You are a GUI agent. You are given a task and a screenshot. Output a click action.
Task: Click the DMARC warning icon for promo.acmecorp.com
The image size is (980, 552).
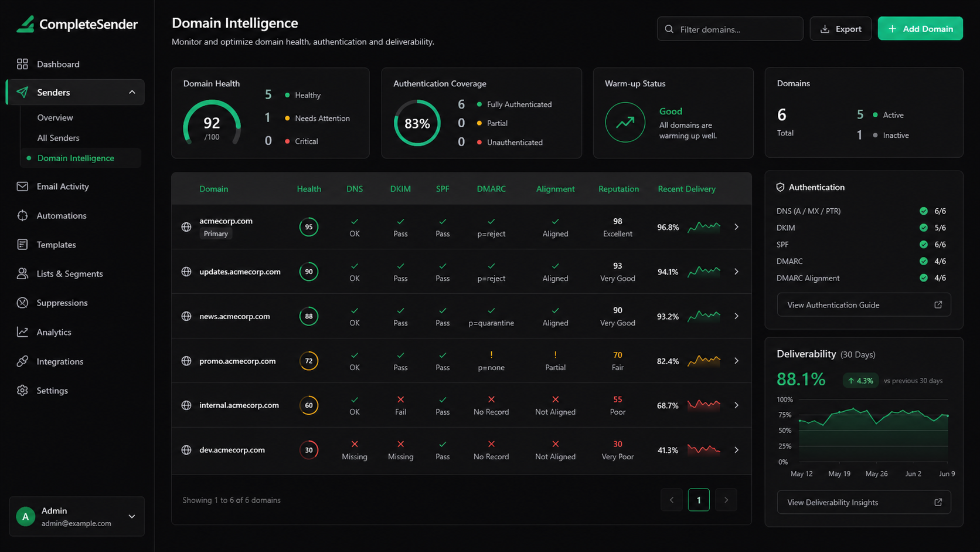click(491, 355)
